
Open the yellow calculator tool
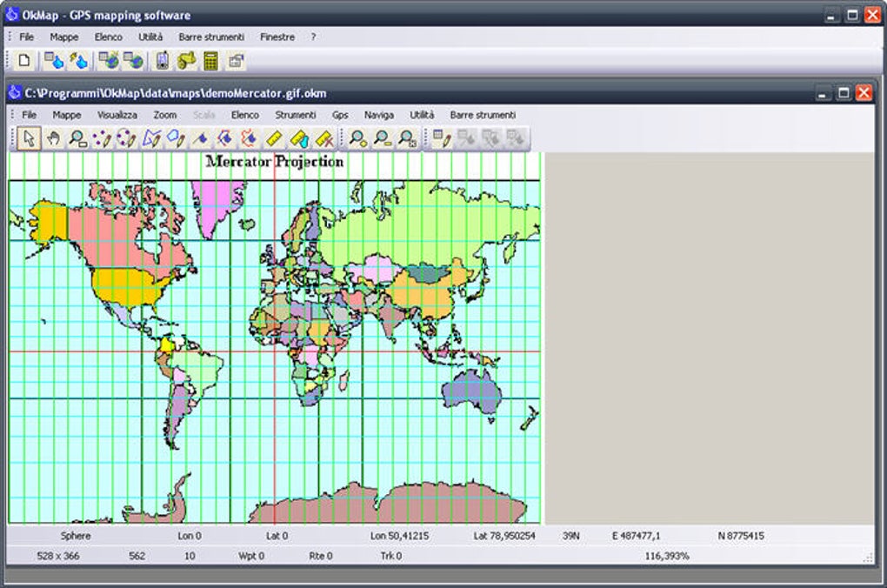(x=210, y=61)
